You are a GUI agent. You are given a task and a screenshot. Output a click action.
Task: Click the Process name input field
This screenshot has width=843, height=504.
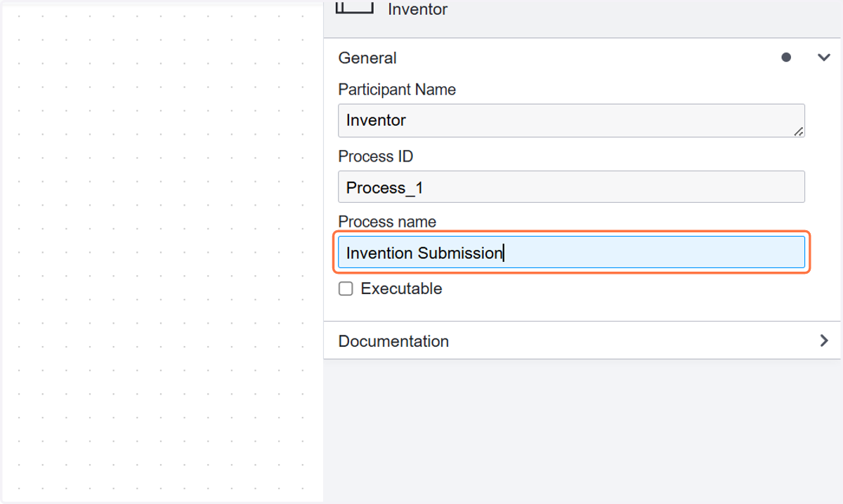click(x=571, y=252)
